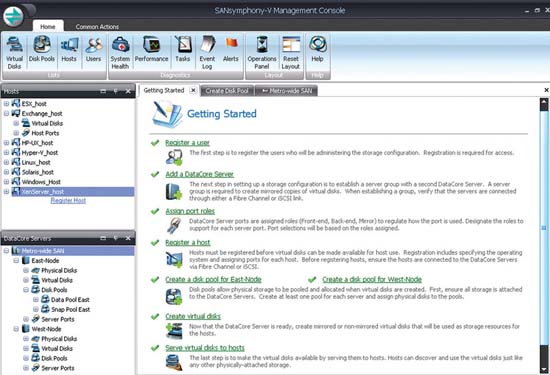Select Linux_host in the Hosts tree
The height and width of the screenshot is (375, 550).
tap(36, 162)
